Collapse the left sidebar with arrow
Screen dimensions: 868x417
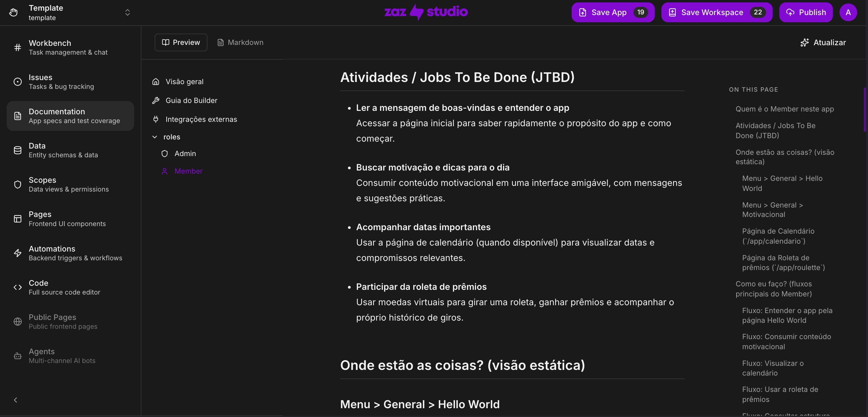point(15,400)
